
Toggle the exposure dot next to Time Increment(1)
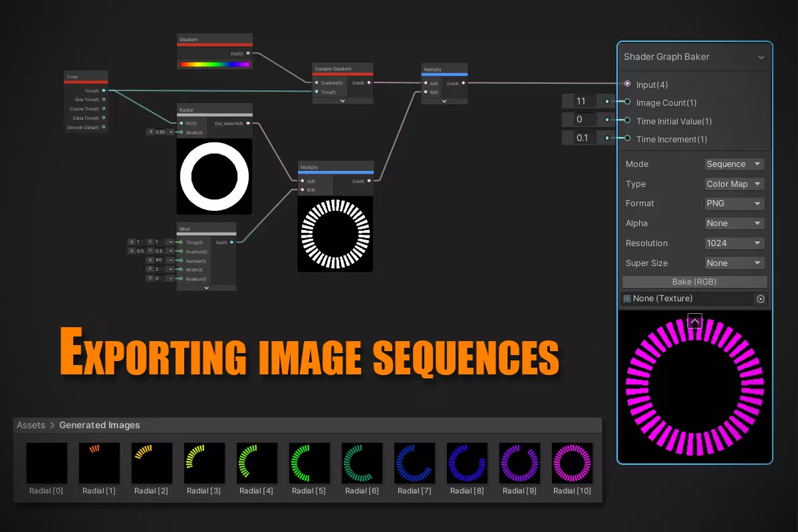pos(626,138)
